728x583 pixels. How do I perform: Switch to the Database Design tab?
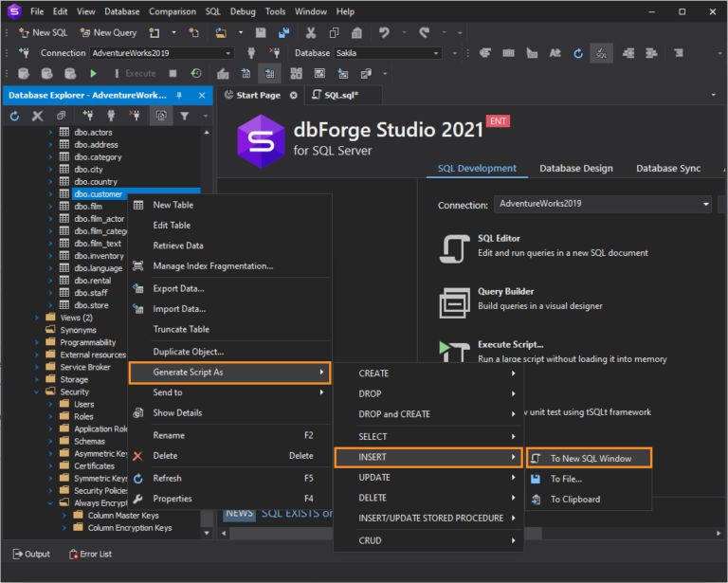click(575, 169)
